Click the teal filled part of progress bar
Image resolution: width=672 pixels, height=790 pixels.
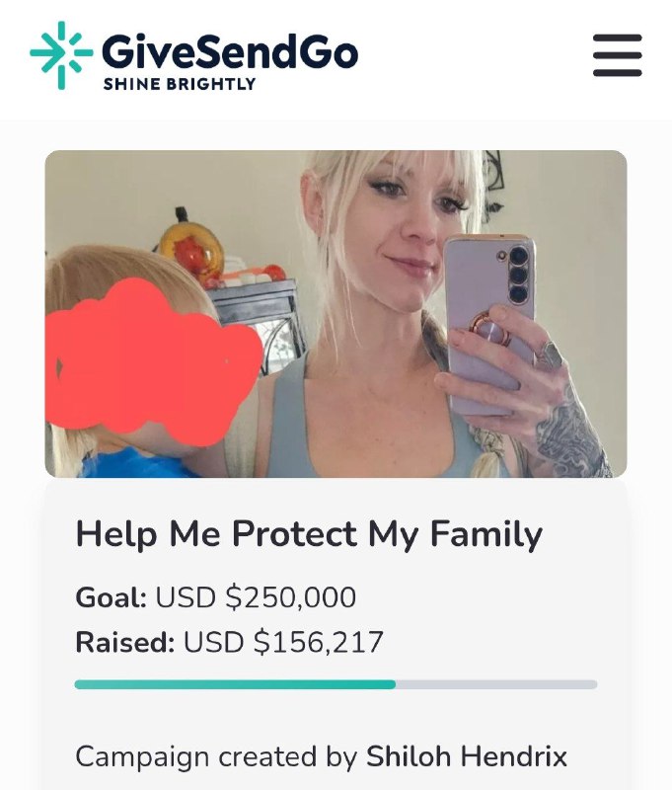click(x=235, y=684)
